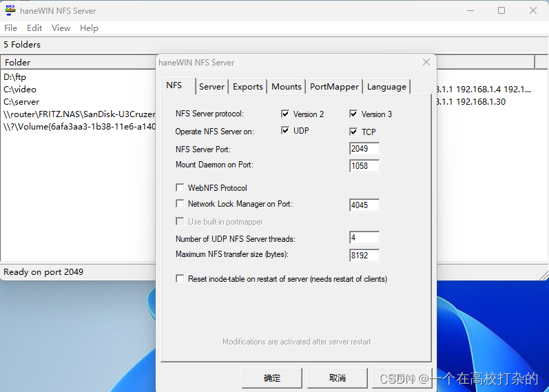Disable UDP for the NFS server
Viewport: 549px width, 392px height.
(x=285, y=131)
